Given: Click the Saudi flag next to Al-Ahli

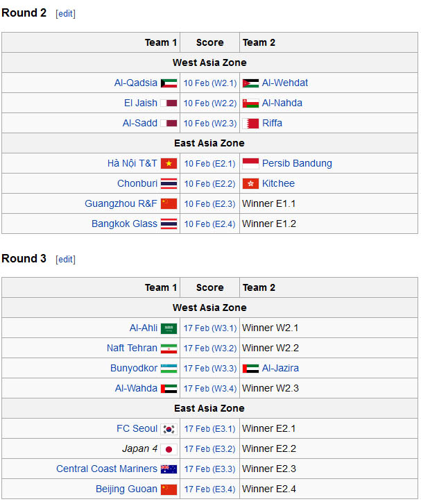Looking at the screenshot, I should pyautogui.click(x=169, y=328).
